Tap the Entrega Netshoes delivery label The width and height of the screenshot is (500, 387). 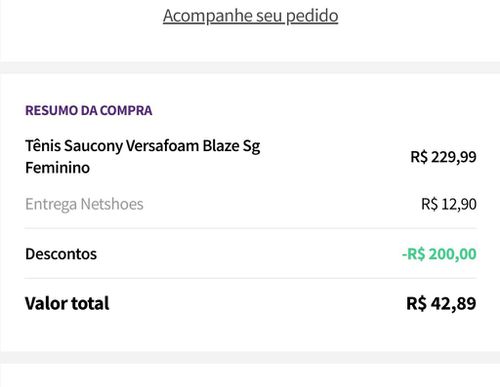pyautogui.click(x=84, y=204)
